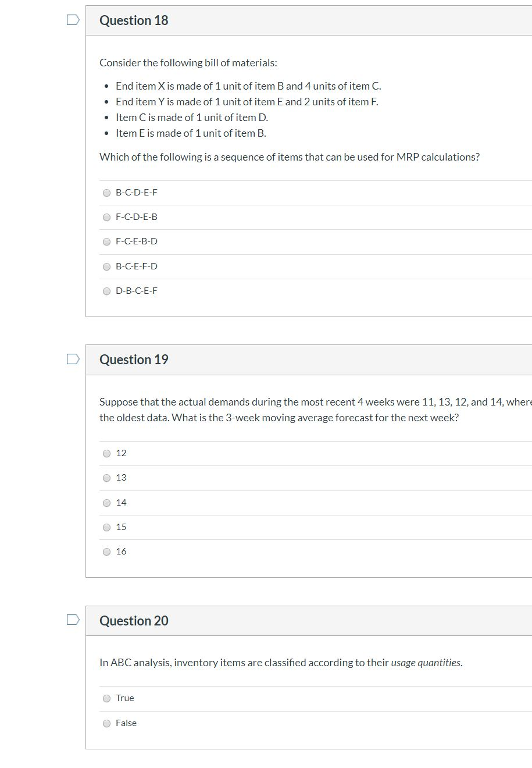Flag Question 19 for review
The image size is (532, 768).
(x=72, y=359)
